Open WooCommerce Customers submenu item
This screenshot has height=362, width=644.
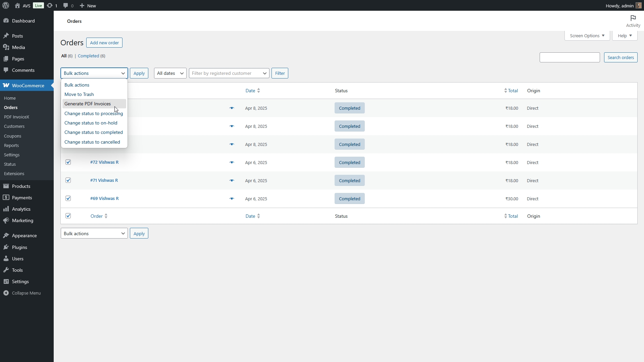[x=14, y=126]
